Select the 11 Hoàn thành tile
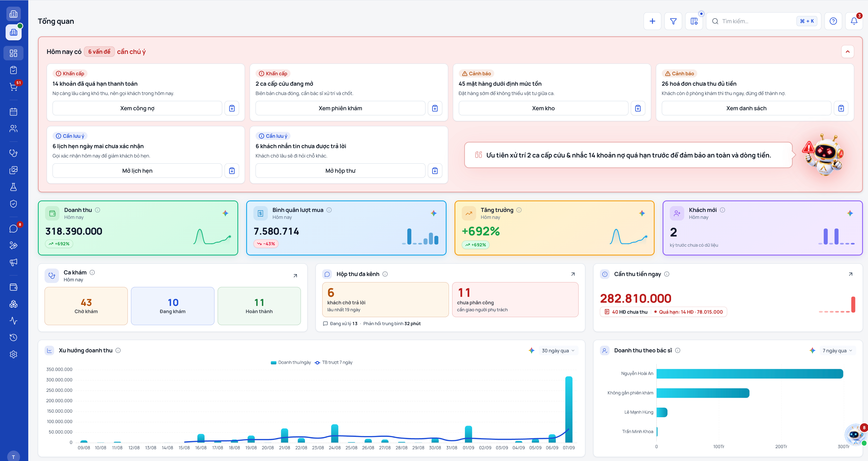This screenshot has width=868, height=461. 259,306
